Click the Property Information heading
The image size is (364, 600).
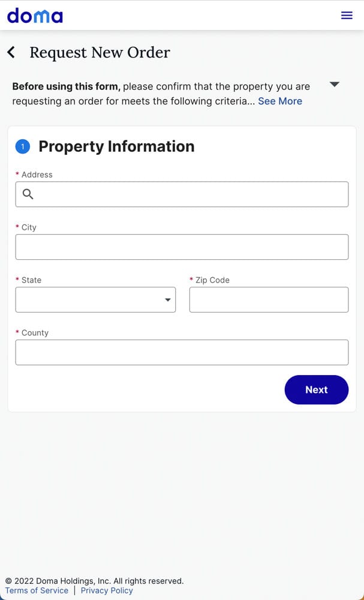tap(116, 146)
